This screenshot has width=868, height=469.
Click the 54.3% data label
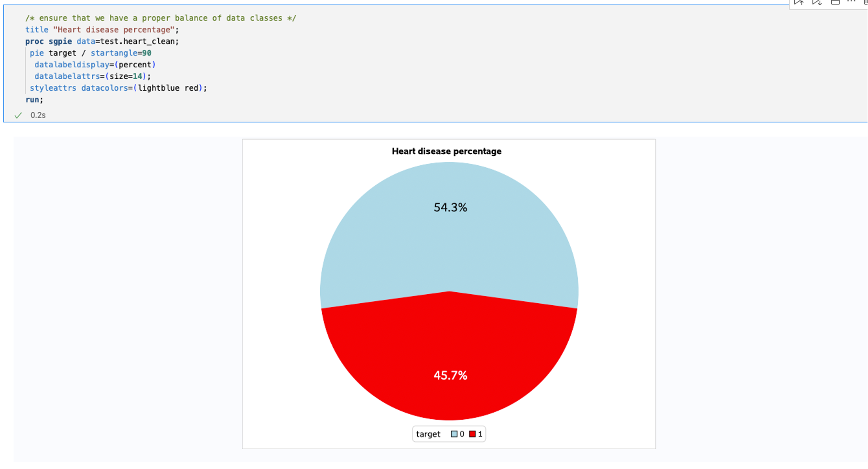pyautogui.click(x=450, y=207)
